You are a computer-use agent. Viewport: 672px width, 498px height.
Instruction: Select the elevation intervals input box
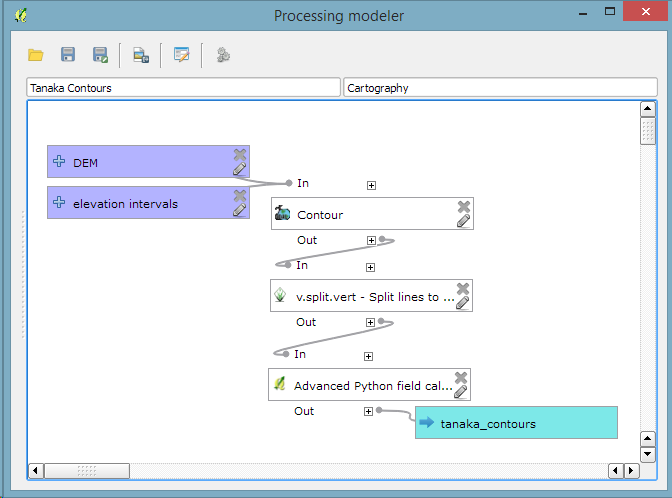pos(148,203)
